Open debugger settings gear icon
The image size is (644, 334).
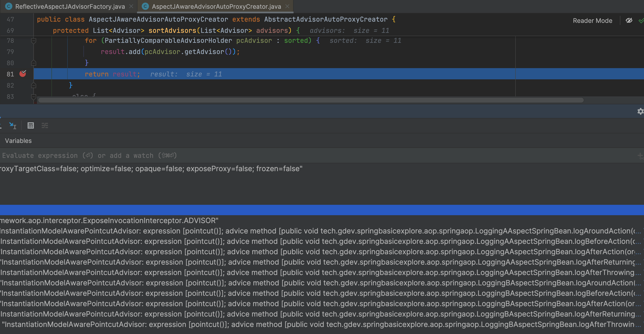[640, 111]
